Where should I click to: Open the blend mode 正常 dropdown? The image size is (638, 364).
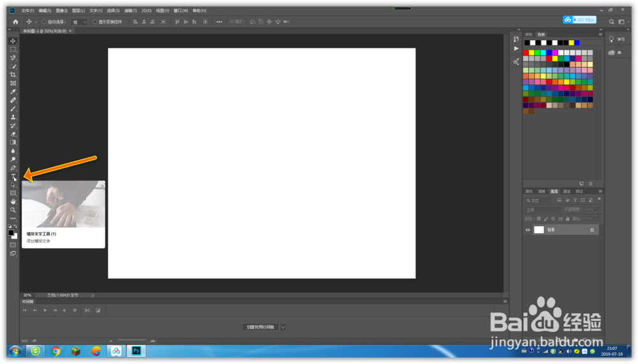tap(542, 210)
